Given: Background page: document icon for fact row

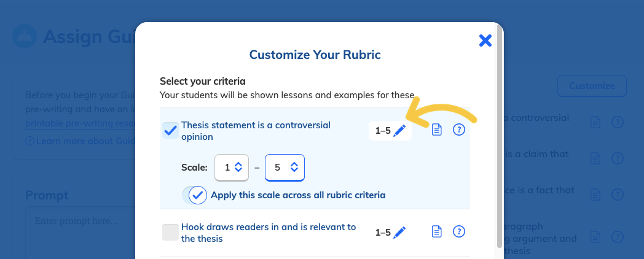Looking at the screenshot, I should [595, 195].
